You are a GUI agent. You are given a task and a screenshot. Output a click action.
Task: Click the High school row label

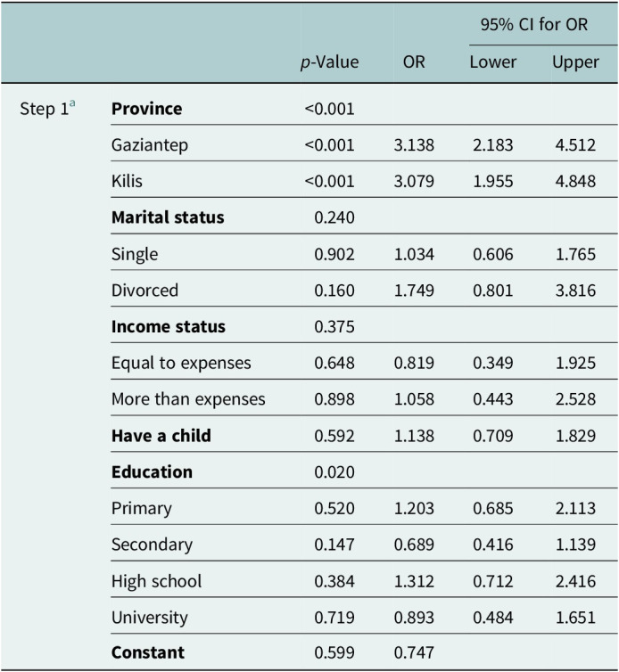(157, 582)
